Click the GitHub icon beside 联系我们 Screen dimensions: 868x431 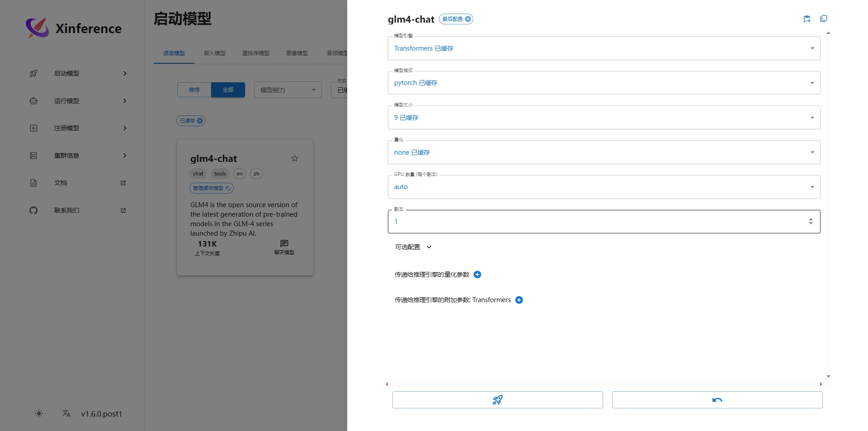click(33, 210)
